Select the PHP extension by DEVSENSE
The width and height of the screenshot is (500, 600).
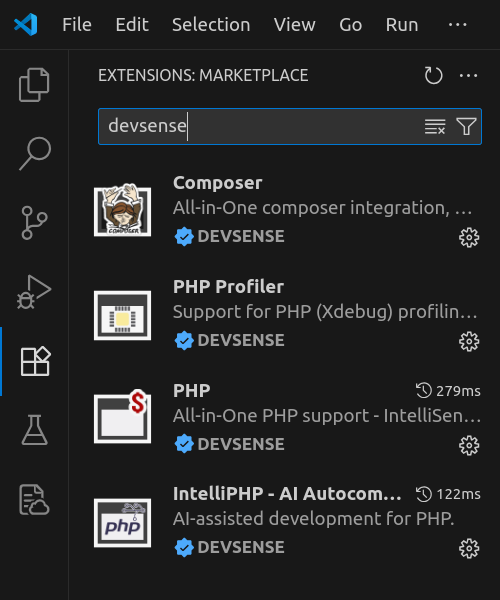[285, 418]
